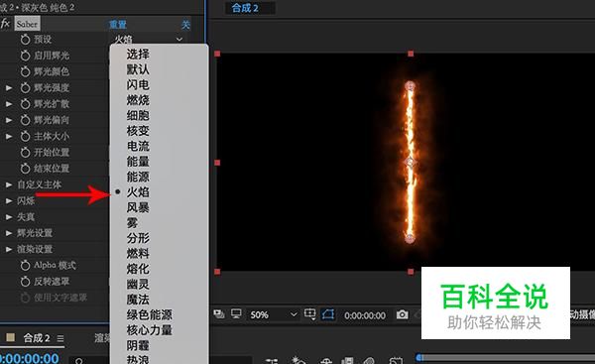This screenshot has height=364, width=595.
Task: Switch to the 合成 2 viewer tab
Action: pos(245,8)
